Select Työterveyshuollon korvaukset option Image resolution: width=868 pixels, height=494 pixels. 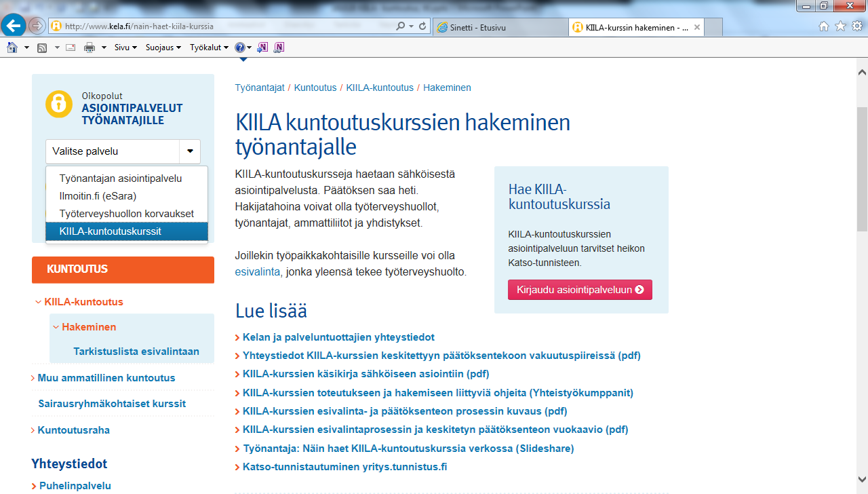coord(127,214)
